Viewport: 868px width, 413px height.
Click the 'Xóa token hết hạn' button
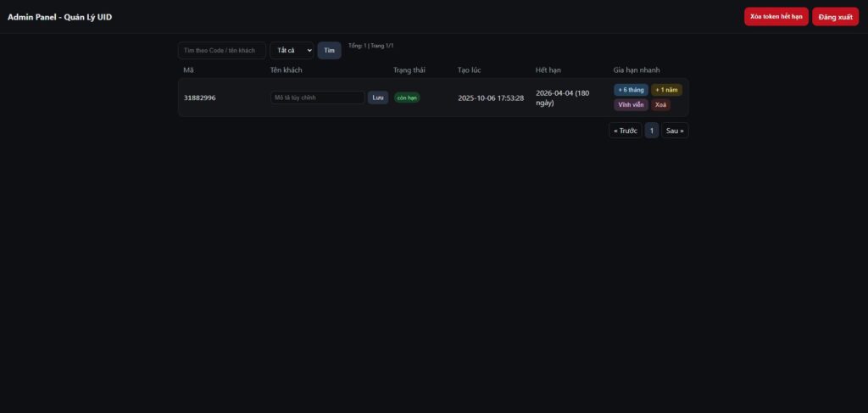(x=776, y=17)
